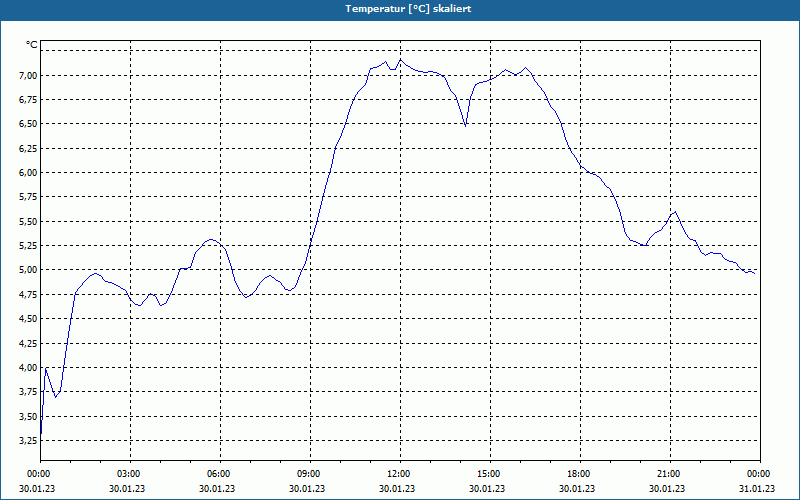Click the 4,50 y-axis value
The image size is (800, 500).
point(28,318)
